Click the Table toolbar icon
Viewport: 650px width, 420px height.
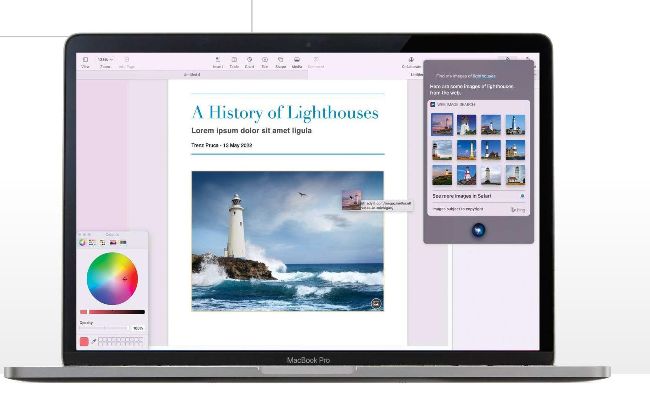point(234,60)
